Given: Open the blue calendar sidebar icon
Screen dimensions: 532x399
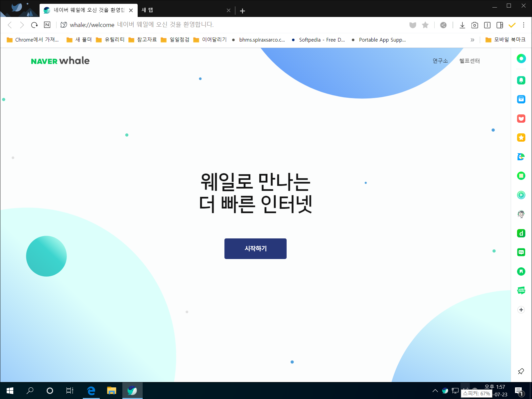Looking at the screenshot, I should 521,99.
